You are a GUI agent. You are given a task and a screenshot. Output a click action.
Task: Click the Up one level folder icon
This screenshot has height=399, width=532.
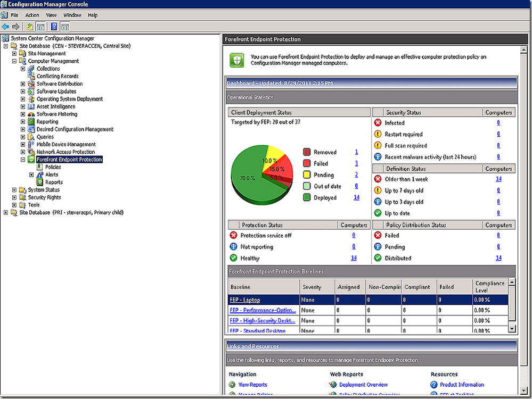click(x=30, y=27)
